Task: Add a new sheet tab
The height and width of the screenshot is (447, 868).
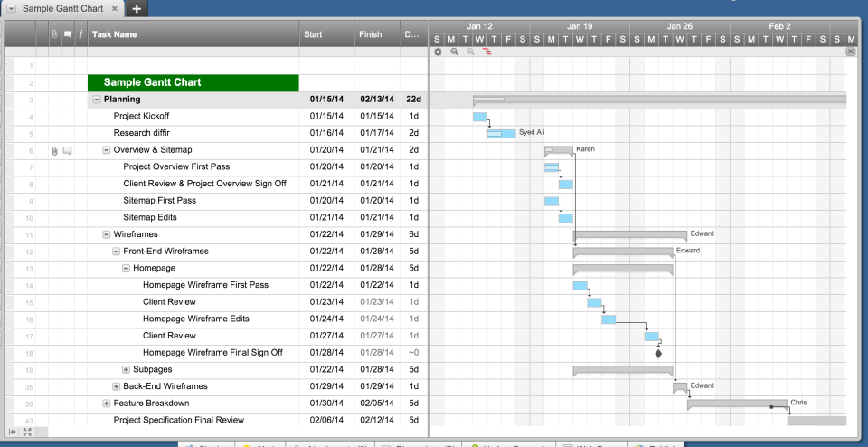Action: pos(136,9)
